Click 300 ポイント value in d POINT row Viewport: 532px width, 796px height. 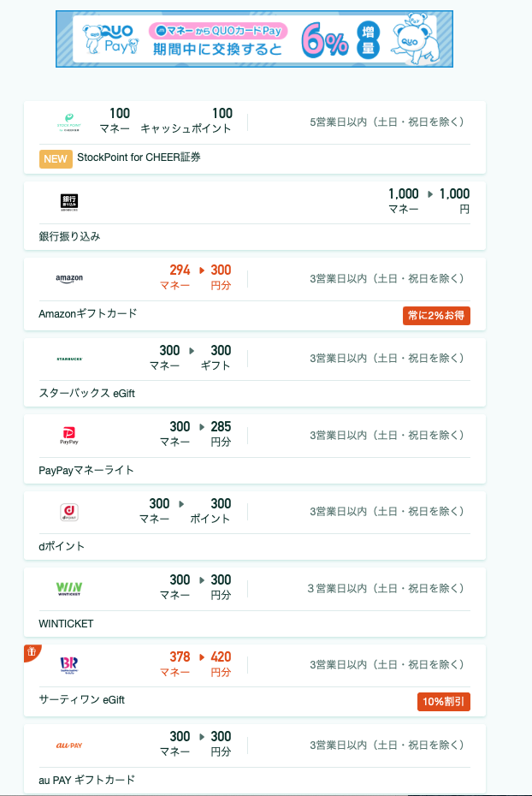click(210, 511)
